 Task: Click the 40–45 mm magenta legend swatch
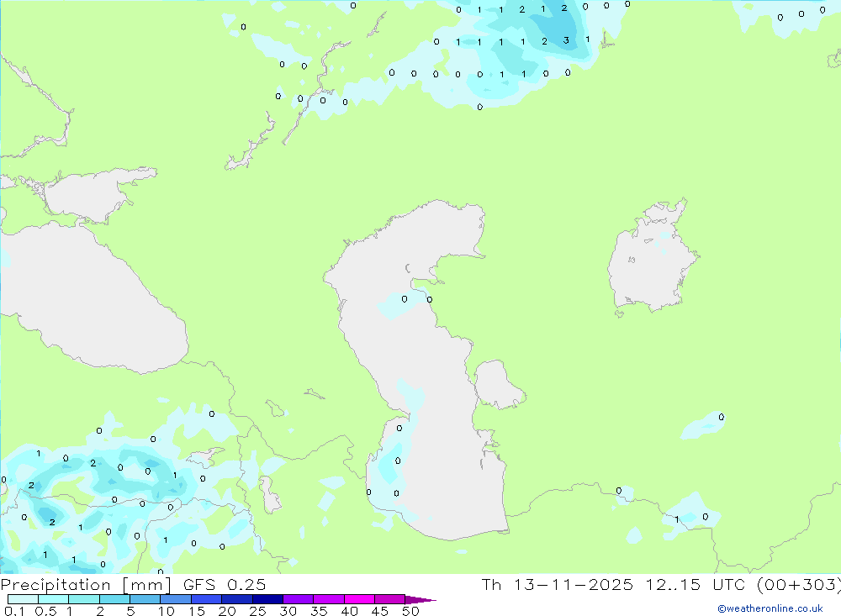pyautogui.click(x=359, y=599)
